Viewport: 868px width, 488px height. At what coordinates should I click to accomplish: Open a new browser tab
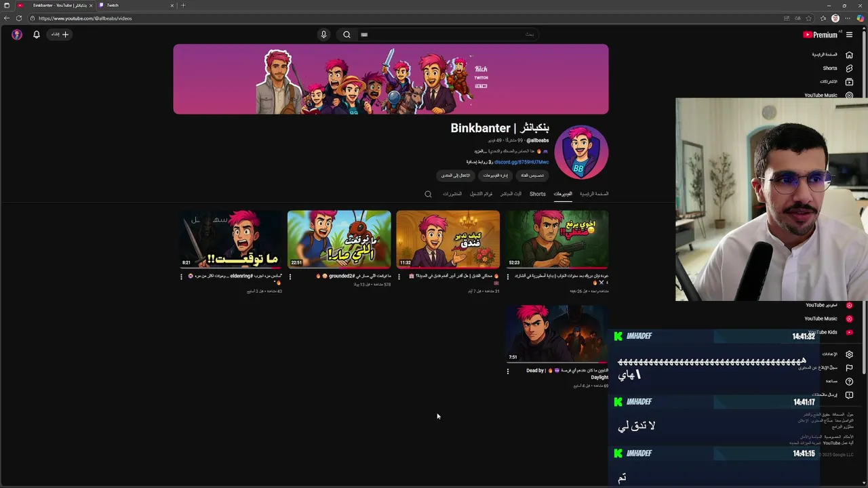[x=183, y=5]
